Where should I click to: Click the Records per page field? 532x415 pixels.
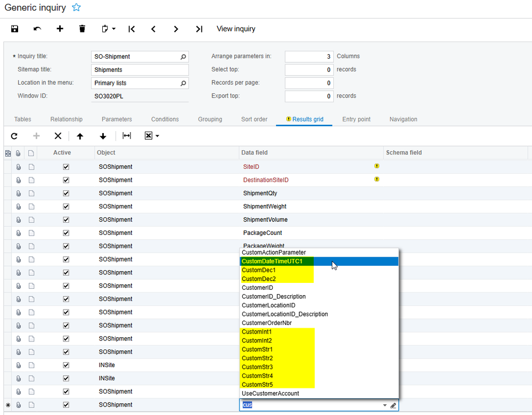tap(309, 83)
